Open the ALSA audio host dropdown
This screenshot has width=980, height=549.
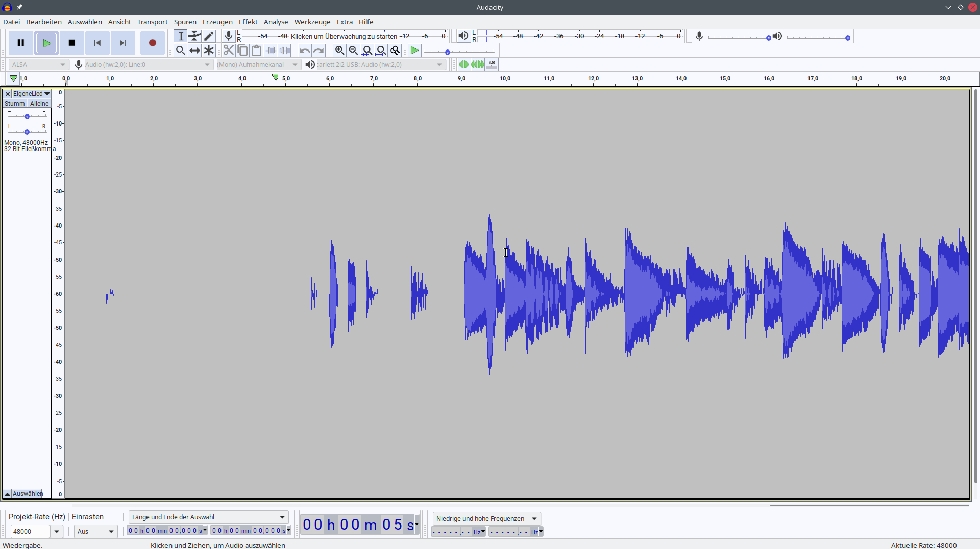(x=39, y=64)
